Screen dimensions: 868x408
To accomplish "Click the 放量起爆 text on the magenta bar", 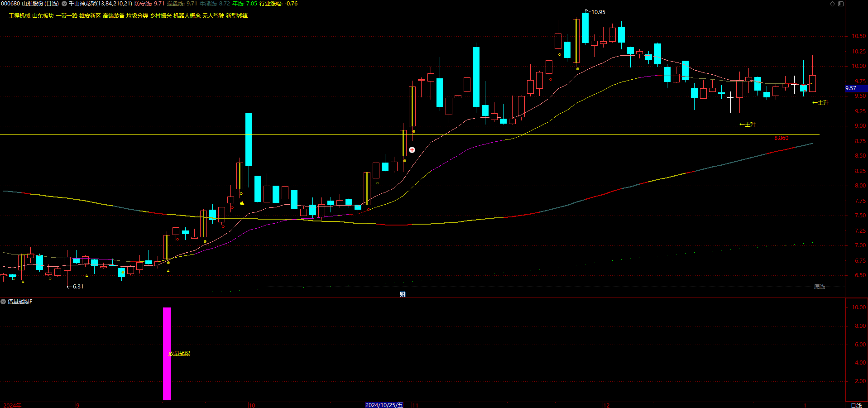I will 179,354.
